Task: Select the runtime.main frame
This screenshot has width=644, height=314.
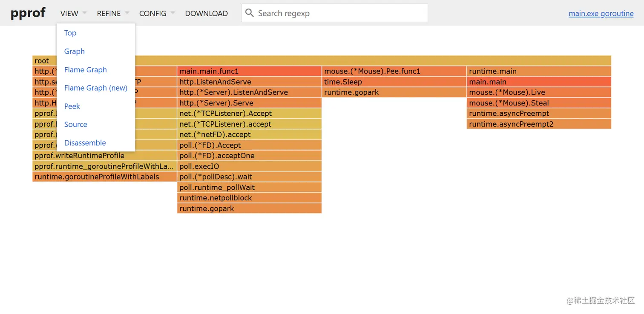Action: tap(539, 71)
